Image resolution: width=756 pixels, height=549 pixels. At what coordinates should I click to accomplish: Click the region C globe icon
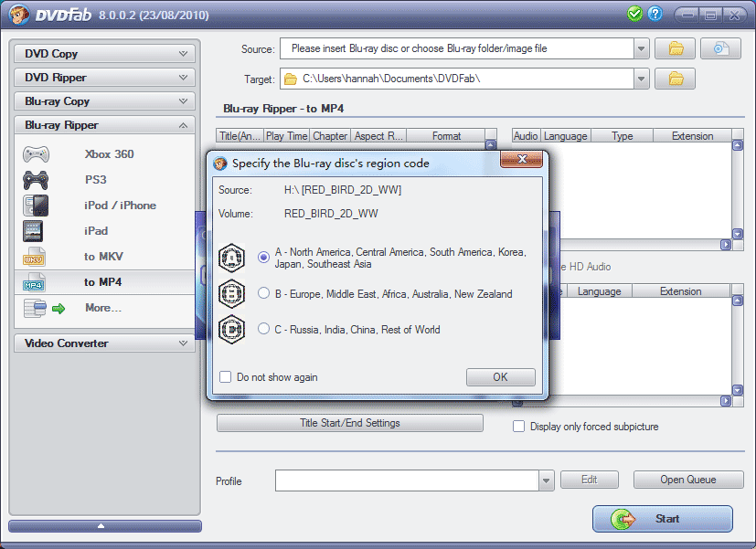tap(232, 330)
